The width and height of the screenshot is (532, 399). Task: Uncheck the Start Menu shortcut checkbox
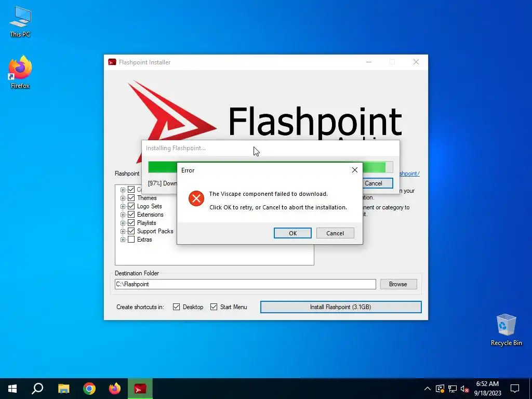[x=214, y=307]
